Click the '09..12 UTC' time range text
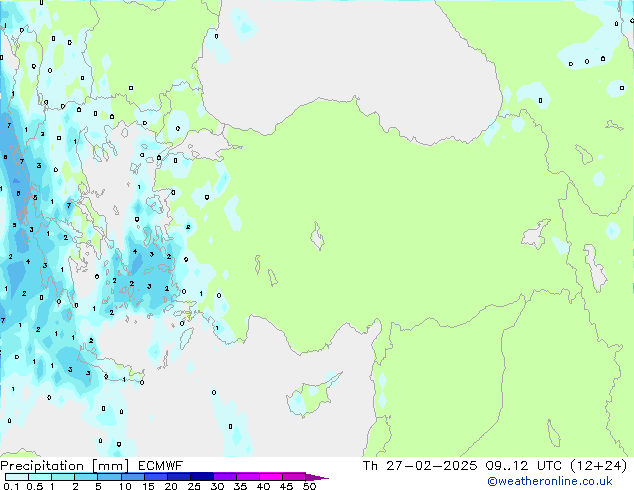Screen dimensions: 634x490 coord(524,466)
